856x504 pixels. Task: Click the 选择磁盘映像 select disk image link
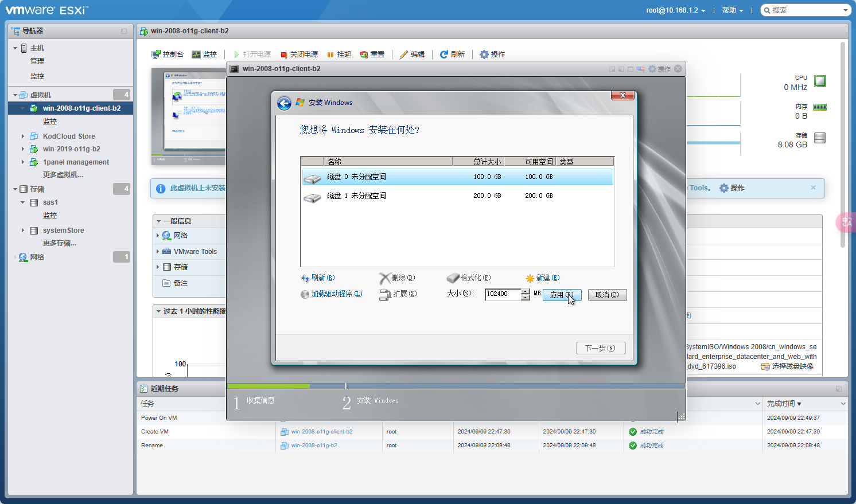787,366
